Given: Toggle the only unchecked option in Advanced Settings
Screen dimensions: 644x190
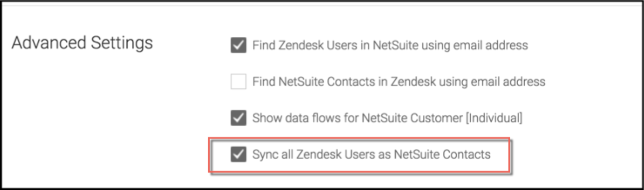Looking at the screenshot, I should click(x=238, y=81).
